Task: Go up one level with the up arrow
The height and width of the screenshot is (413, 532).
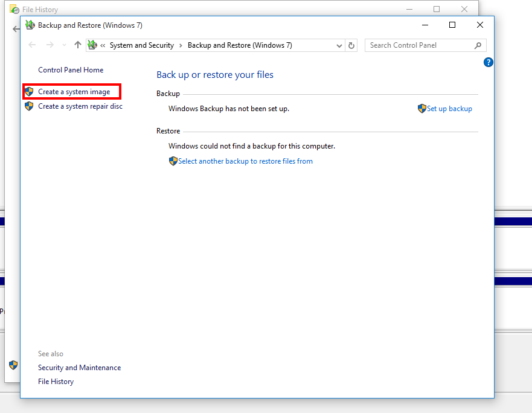Action: [x=77, y=45]
